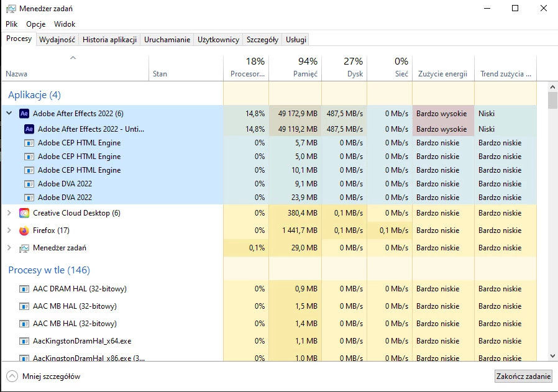
Task: Switch to the Wydajność tab
Action: point(57,40)
